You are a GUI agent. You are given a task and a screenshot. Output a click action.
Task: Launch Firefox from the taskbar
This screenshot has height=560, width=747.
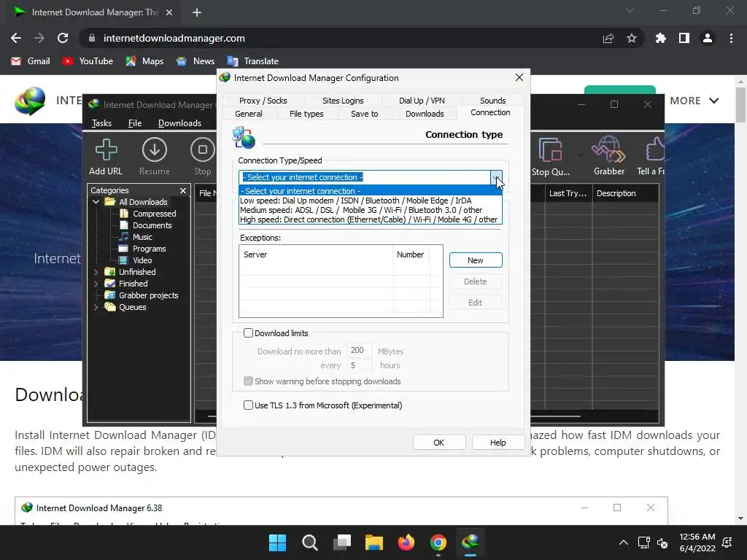pos(406,542)
